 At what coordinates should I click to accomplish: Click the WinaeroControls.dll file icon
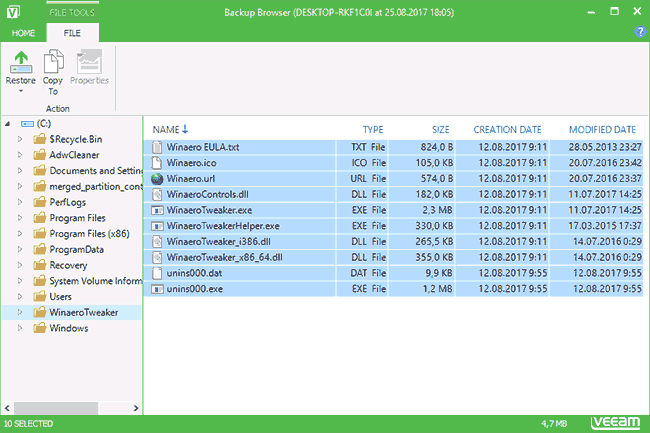click(x=157, y=194)
